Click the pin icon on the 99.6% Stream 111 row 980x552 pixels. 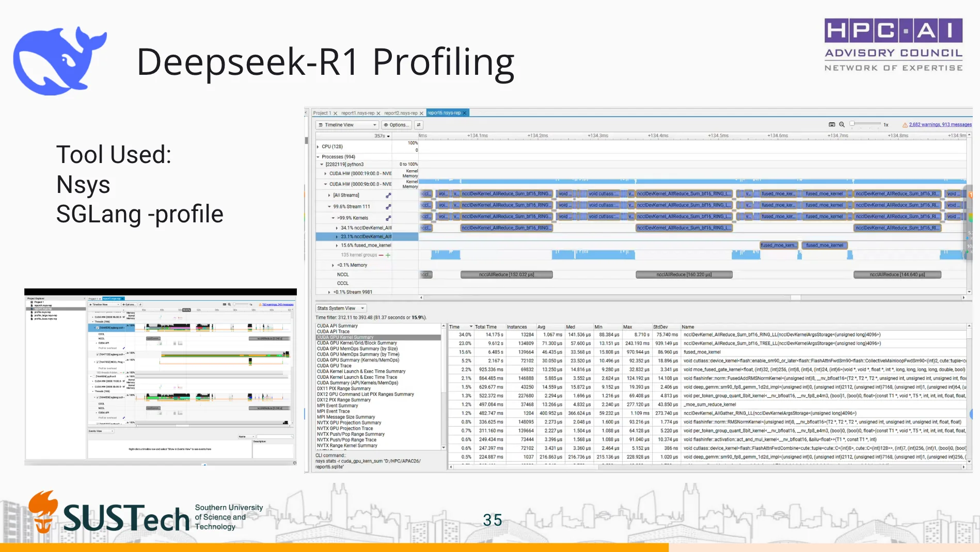click(388, 207)
